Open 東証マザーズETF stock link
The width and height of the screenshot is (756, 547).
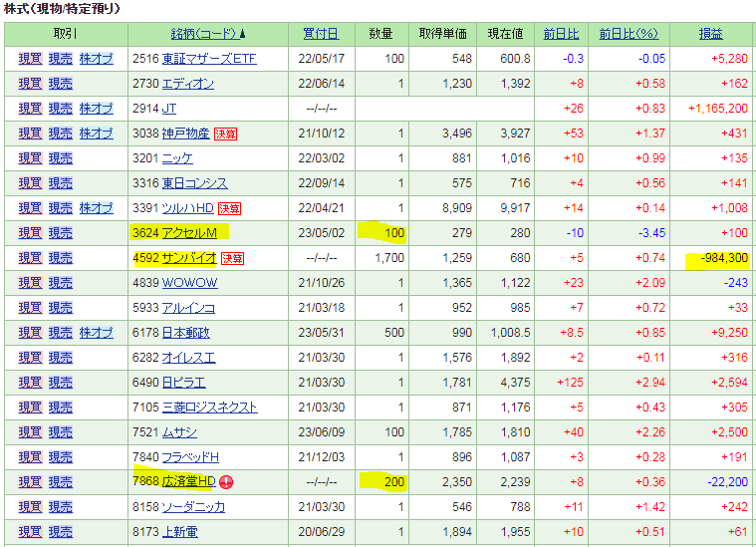point(209,59)
